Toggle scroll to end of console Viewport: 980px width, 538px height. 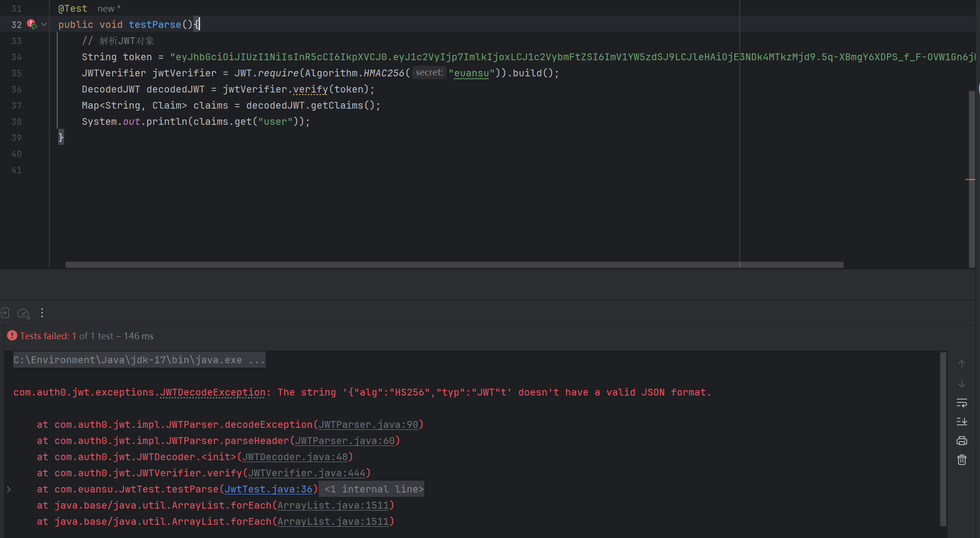[961, 421]
